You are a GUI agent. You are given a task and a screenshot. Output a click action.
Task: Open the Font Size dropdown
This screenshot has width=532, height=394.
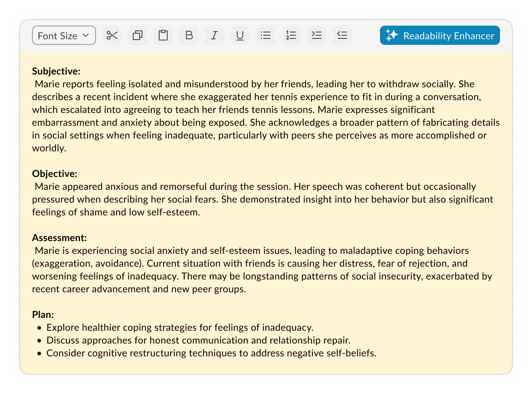64,36
